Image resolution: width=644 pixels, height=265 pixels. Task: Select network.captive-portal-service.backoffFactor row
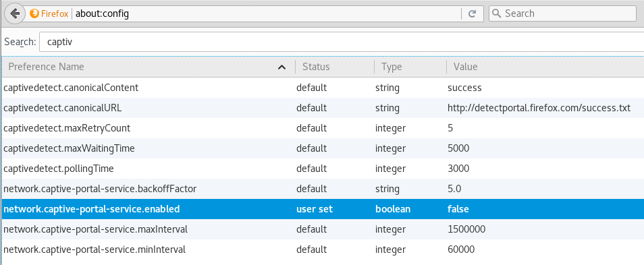tap(322, 189)
